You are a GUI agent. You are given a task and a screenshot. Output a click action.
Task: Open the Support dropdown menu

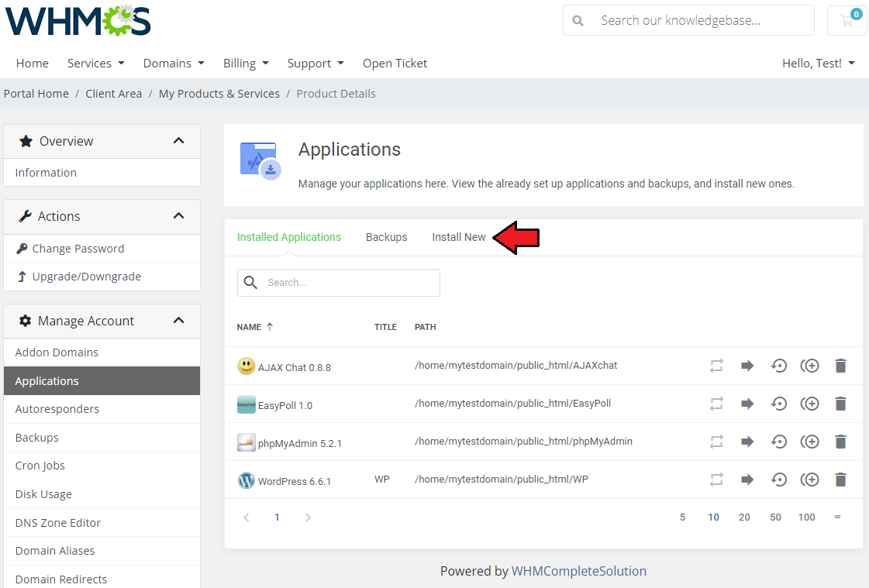pyautogui.click(x=316, y=63)
